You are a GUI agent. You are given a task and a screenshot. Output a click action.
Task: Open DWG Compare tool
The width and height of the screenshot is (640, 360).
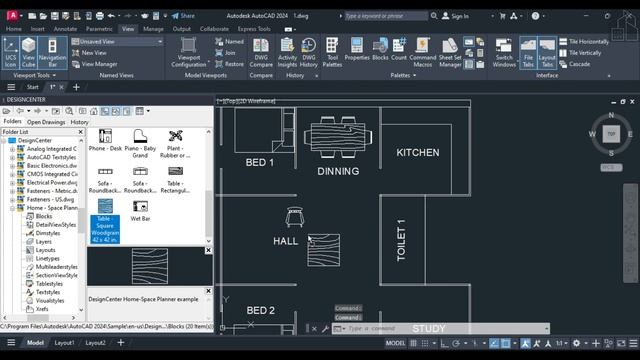point(261,53)
